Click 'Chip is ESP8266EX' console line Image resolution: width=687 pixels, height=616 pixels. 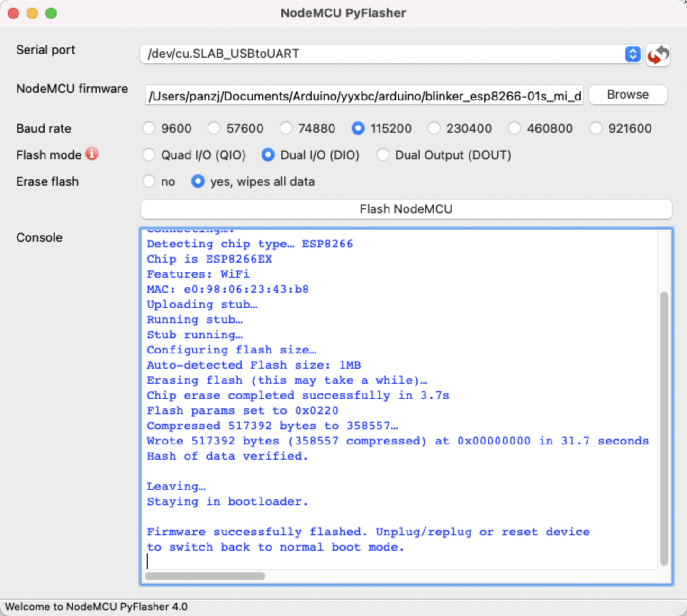tap(209, 259)
